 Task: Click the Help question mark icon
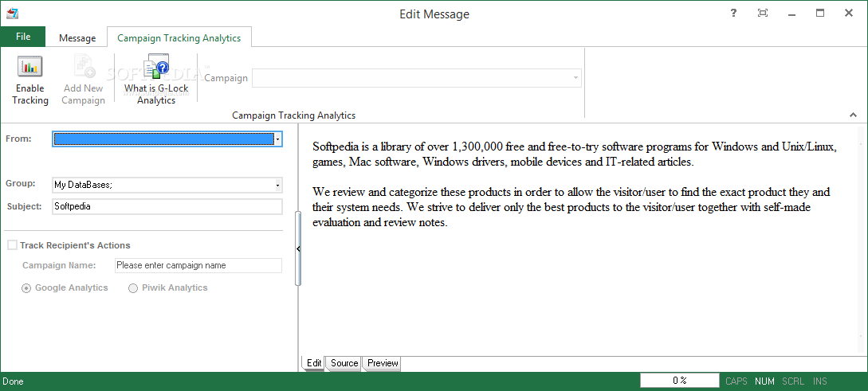733,14
